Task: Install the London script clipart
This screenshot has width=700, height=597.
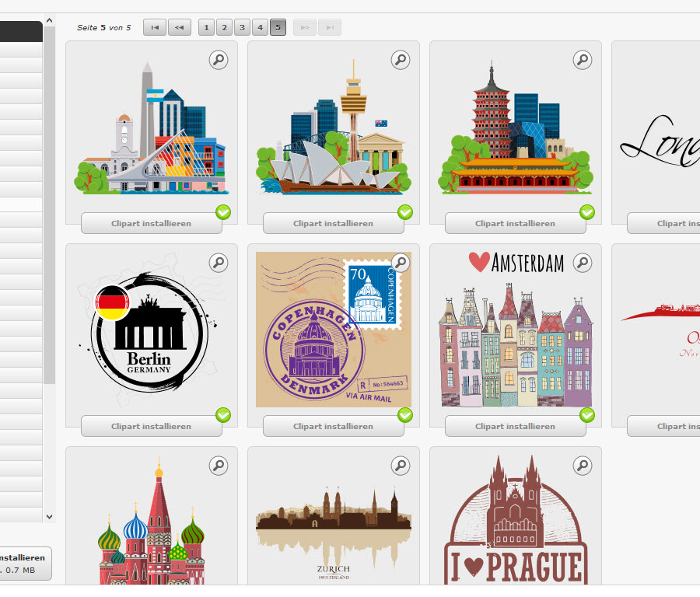Action: pyautogui.click(x=663, y=223)
